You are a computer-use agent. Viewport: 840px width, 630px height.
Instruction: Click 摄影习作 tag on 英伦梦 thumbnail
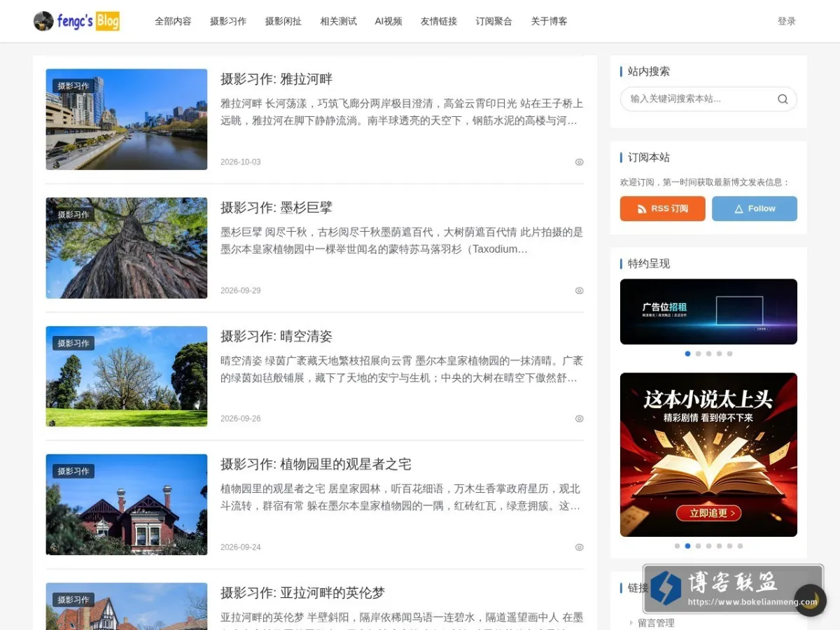click(x=73, y=600)
